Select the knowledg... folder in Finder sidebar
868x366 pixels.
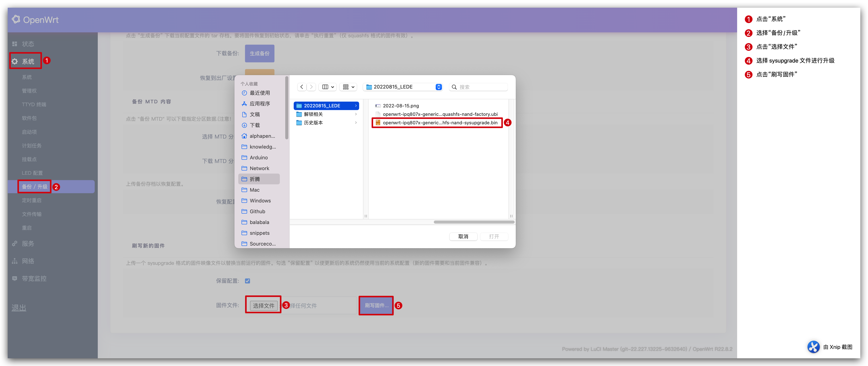coord(259,147)
